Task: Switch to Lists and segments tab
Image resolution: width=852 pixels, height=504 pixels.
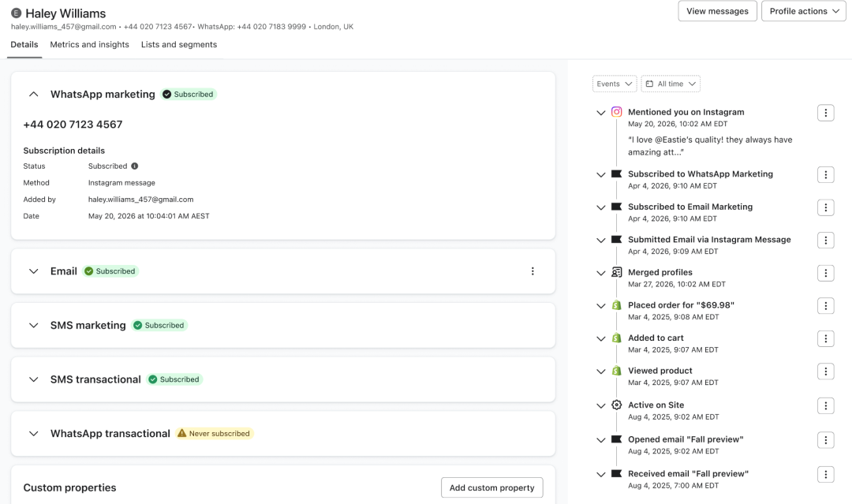Action: tap(179, 44)
